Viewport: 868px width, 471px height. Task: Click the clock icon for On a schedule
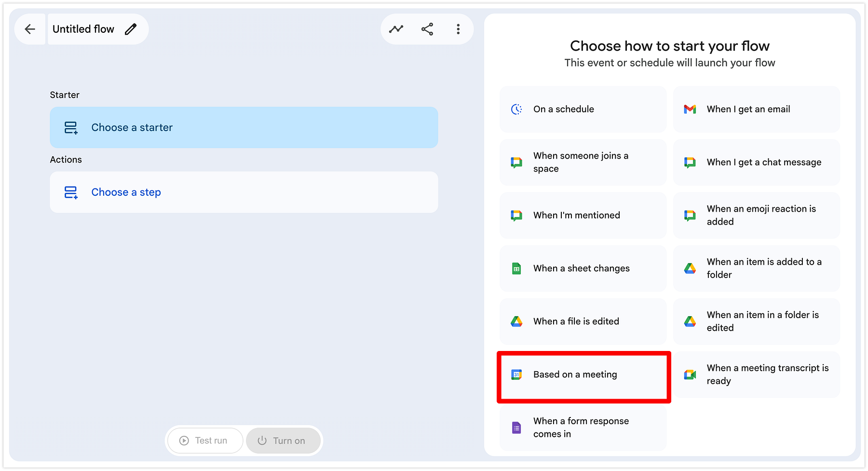(x=516, y=109)
